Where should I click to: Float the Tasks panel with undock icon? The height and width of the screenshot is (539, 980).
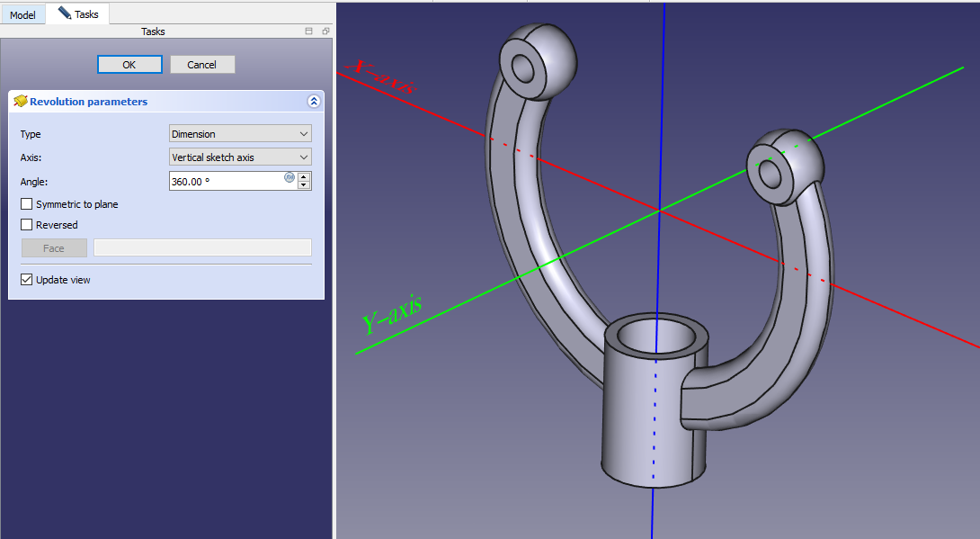tap(325, 31)
